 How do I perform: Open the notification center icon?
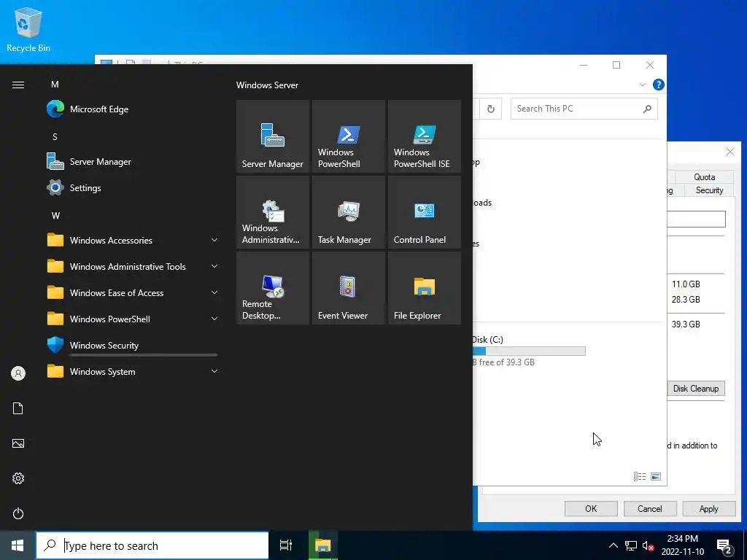(x=724, y=546)
